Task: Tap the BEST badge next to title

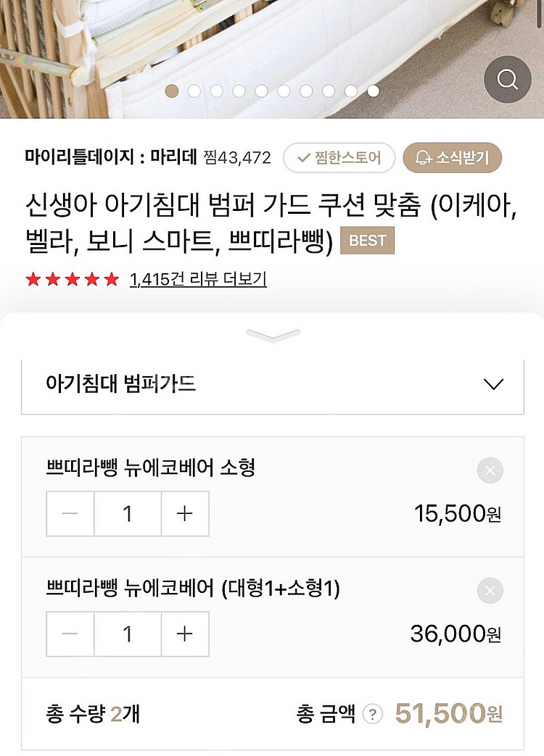Action: (x=368, y=241)
